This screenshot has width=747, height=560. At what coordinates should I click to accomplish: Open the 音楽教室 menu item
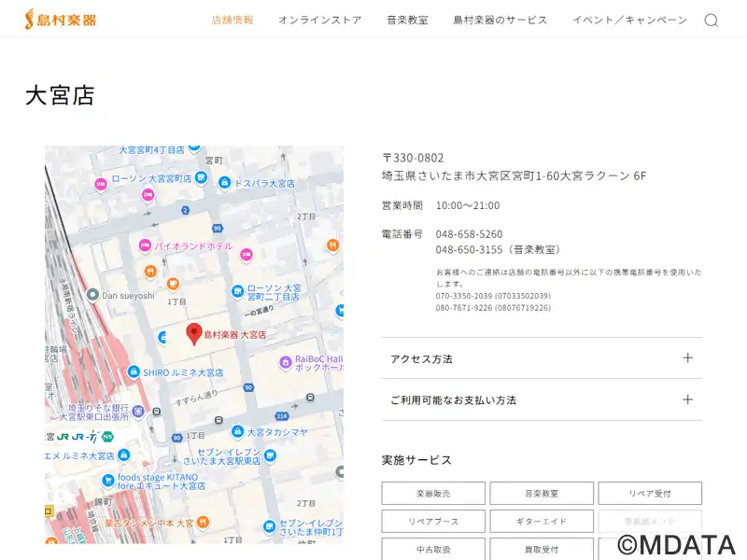pos(407,20)
